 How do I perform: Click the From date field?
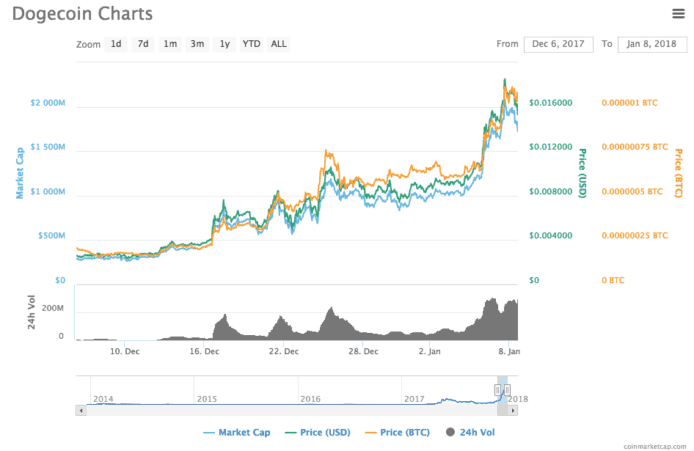(x=556, y=44)
